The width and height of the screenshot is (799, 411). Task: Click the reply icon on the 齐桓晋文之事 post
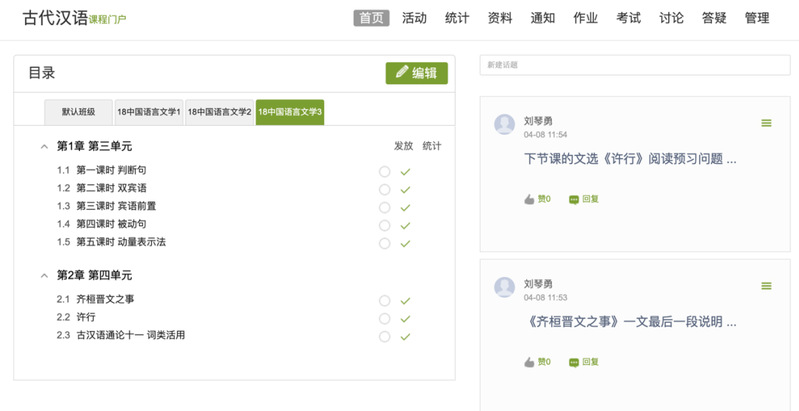[574, 362]
